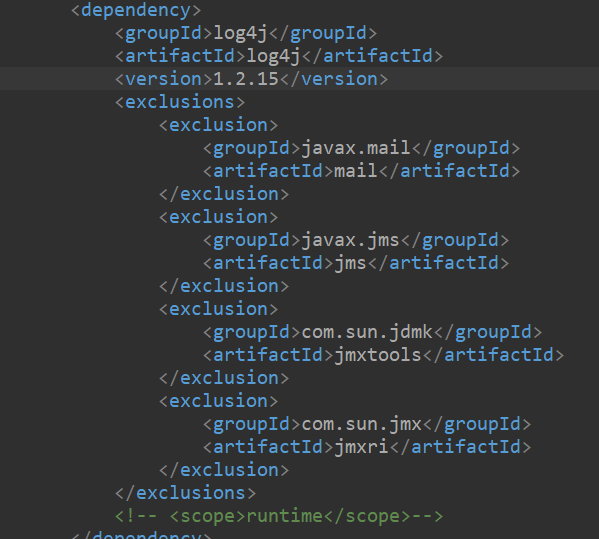
Task: Click the jmxri artifactId value
Action: point(361,447)
